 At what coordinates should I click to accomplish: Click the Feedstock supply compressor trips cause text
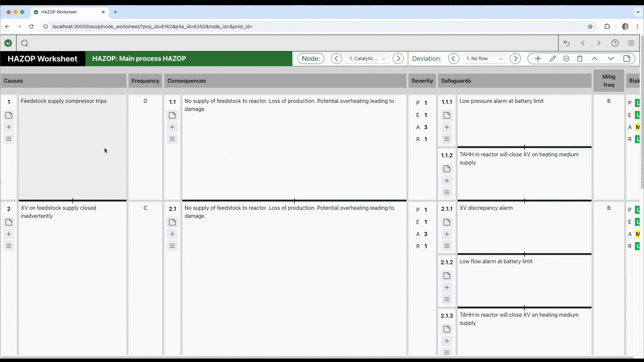(64, 101)
